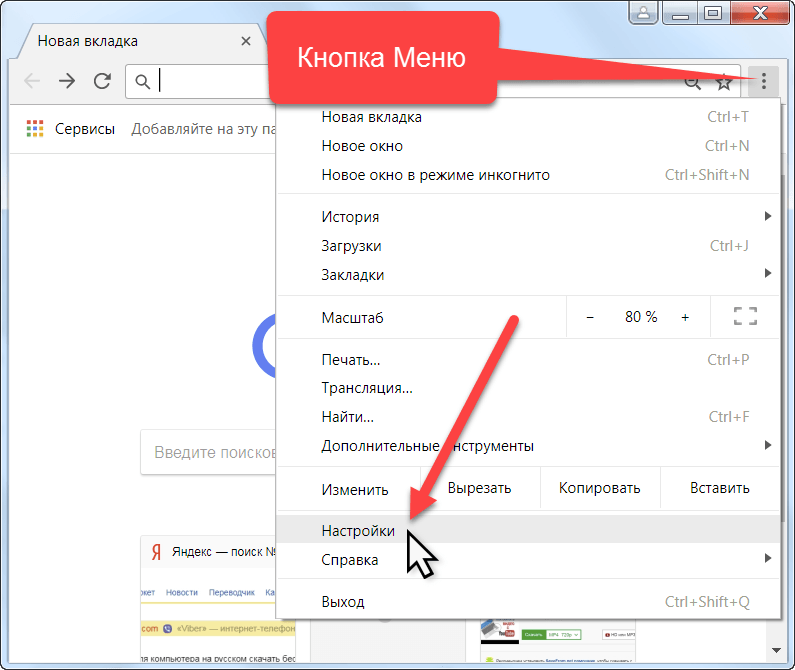
Task: Click the Изменить label in menu
Action: click(x=355, y=490)
